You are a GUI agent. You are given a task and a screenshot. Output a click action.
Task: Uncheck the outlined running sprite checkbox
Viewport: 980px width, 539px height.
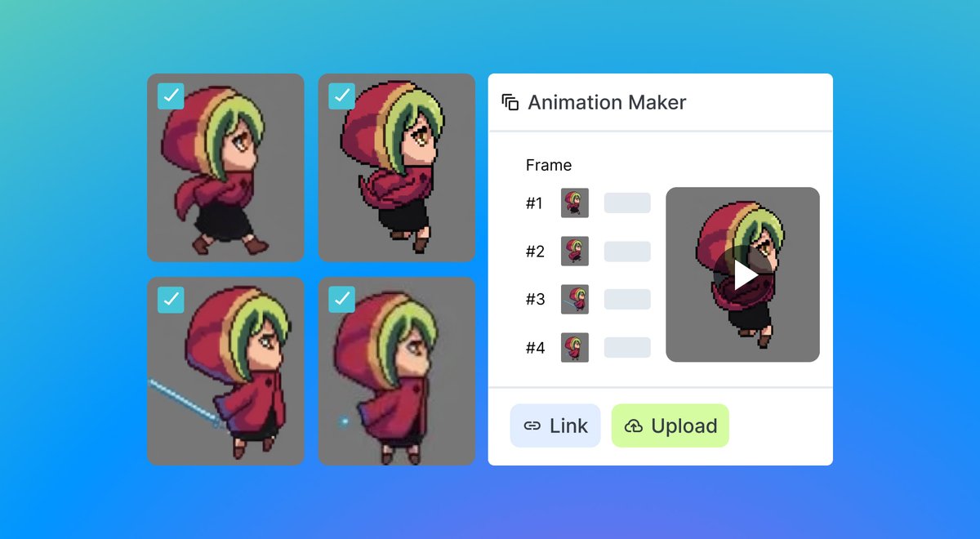coord(341,96)
